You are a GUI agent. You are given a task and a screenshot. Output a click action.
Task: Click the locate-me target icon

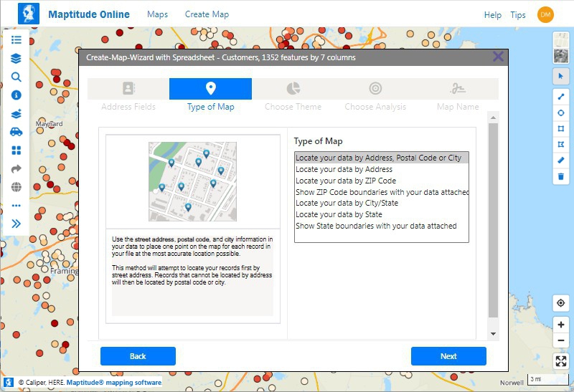click(561, 304)
